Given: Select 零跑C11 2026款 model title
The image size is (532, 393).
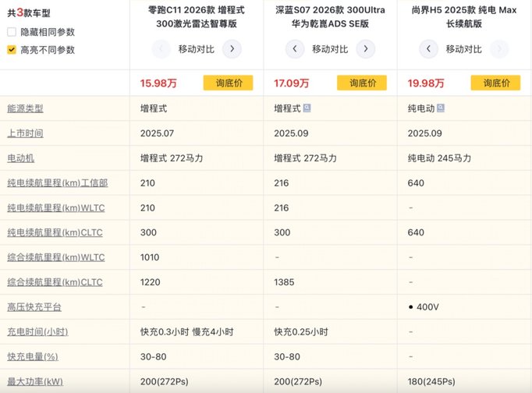Looking at the screenshot, I should coord(197,16).
